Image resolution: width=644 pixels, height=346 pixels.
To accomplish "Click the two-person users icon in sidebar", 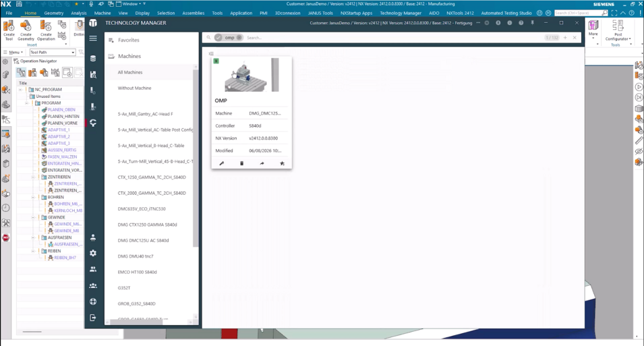I will [93, 269].
